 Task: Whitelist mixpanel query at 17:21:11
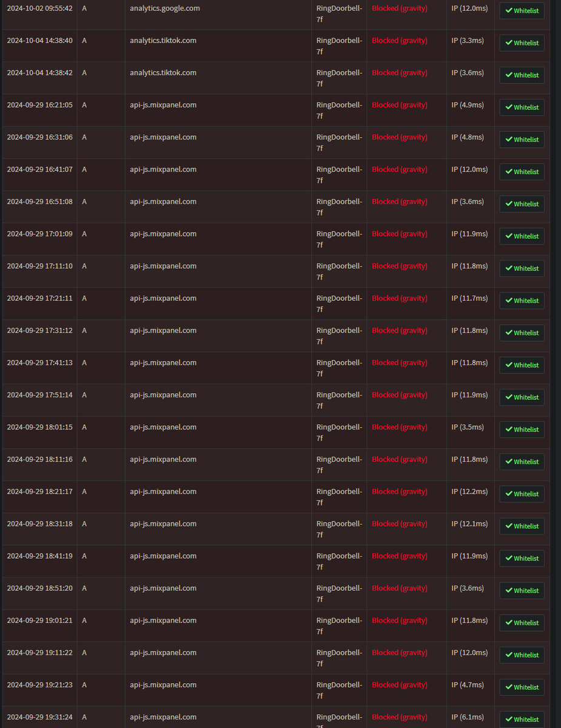point(522,300)
